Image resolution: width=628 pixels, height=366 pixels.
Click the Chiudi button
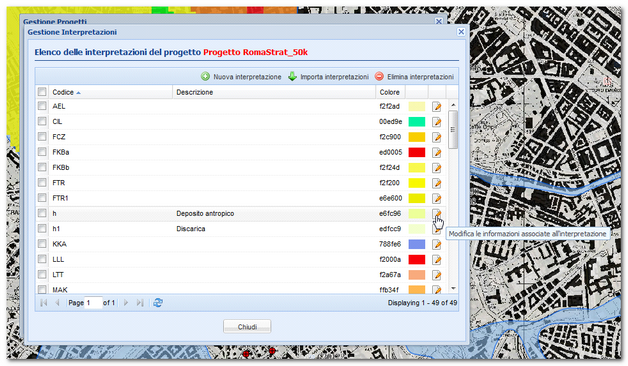tap(247, 327)
